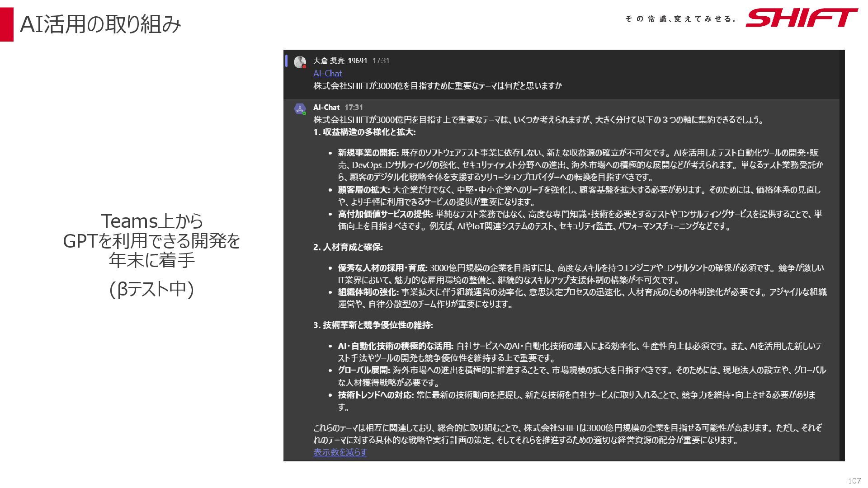
Task: Click the 17:31 timestamp on AI-Chat reply
Action: coord(354,107)
